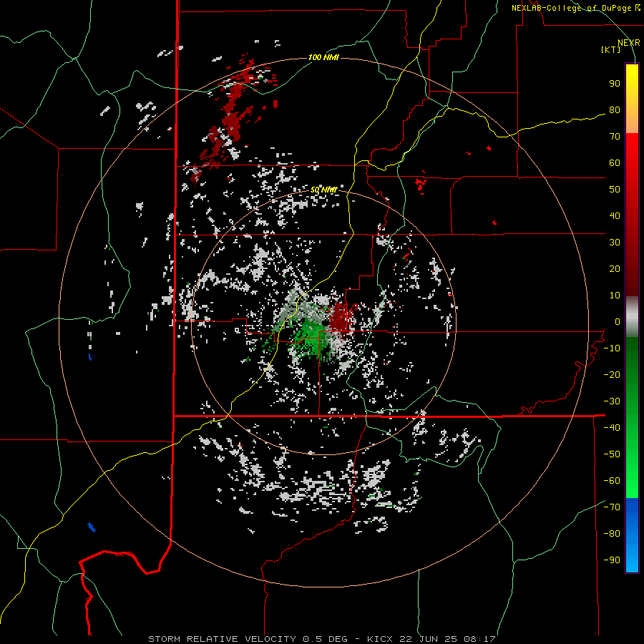Image resolution: width=644 pixels, height=644 pixels.
Task: Click the -40 value on the velocity scale
Action: (x=612, y=428)
